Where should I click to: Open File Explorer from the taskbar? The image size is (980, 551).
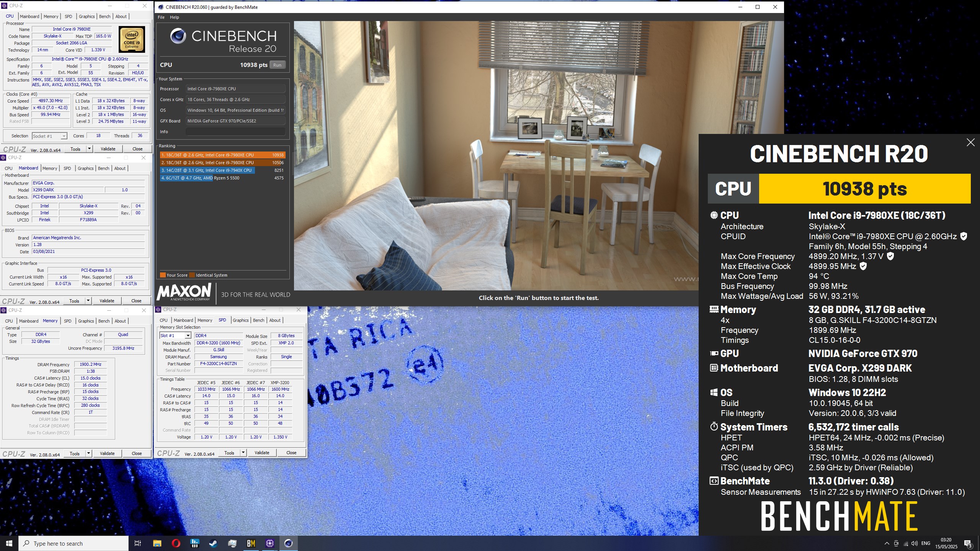click(157, 543)
